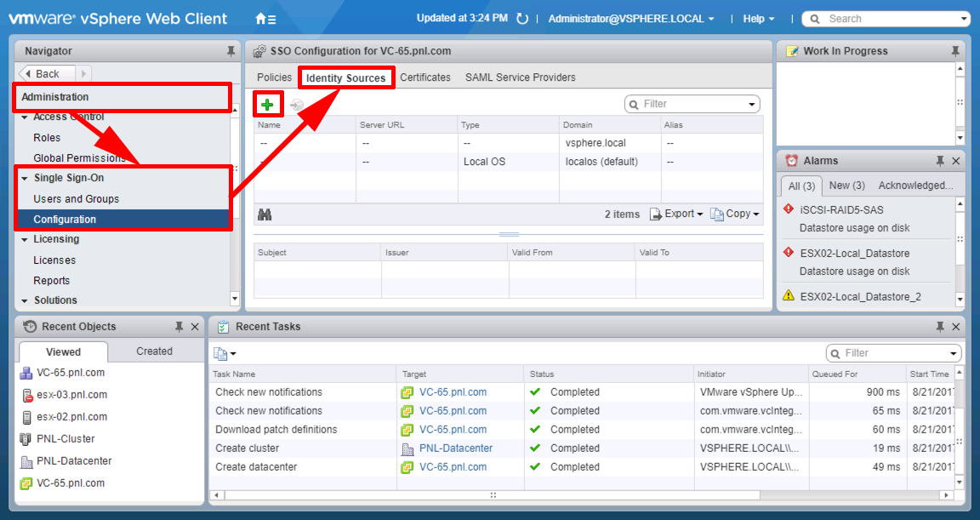
Task: Open the Recent Tasks Filter dropdown arrow
Action: 954,354
